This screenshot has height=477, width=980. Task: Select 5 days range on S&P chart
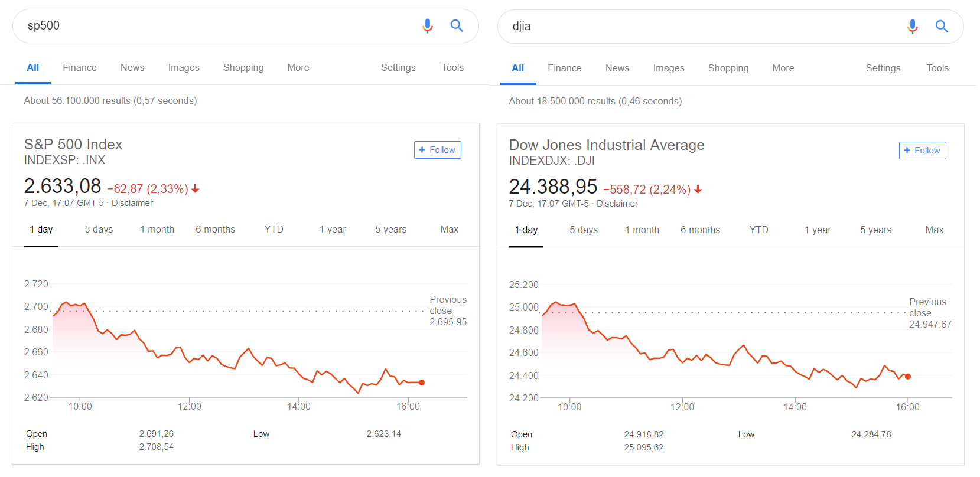[99, 229]
